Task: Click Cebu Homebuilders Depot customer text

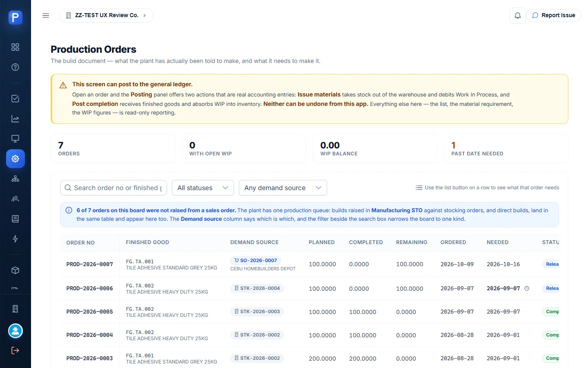Action: [x=263, y=269]
